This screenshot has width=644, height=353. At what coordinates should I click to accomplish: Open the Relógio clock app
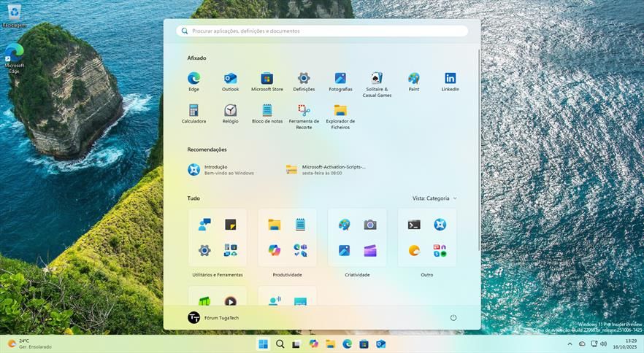(x=231, y=113)
